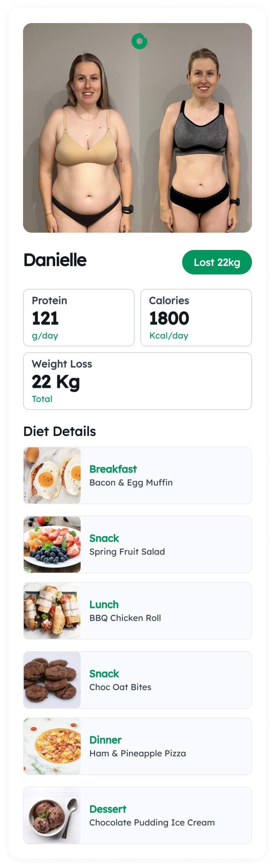The height and width of the screenshot is (868, 275).
Task: Click the Choc Oat Bites cookie thumbnail
Action: tap(52, 680)
